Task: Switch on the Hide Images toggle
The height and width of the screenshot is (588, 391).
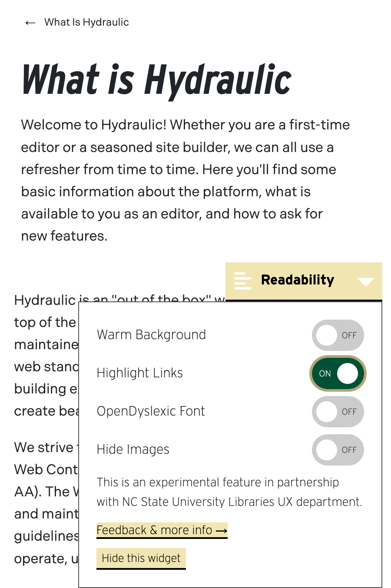Action: [x=338, y=450]
